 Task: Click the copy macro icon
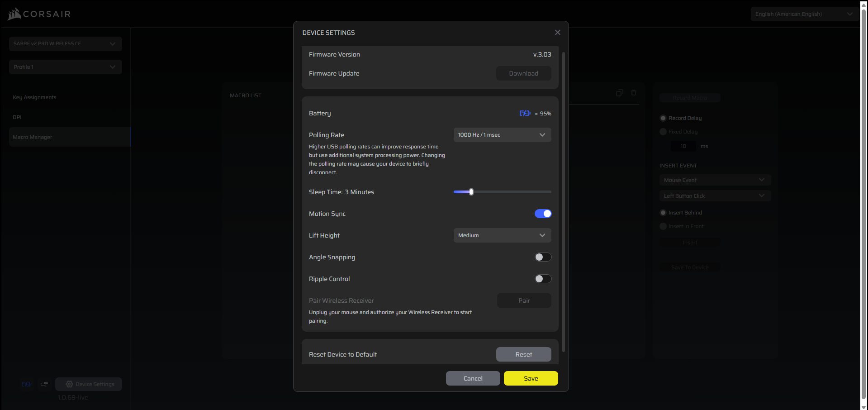pyautogui.click(x=619, y=93)
